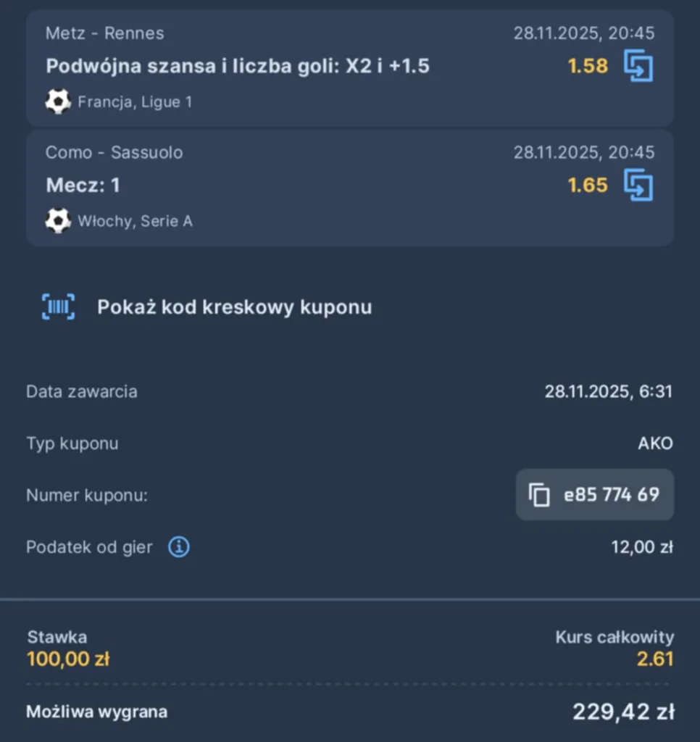Toggle the Podwójna szansa selection on the Metz bet
700x742 pixels.
coord(238,66)
